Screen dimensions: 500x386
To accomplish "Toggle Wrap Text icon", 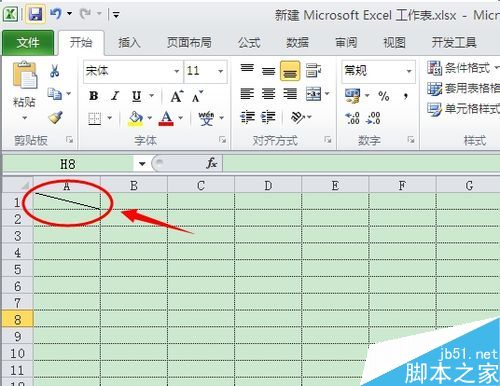I will click(x=313, y=70).
